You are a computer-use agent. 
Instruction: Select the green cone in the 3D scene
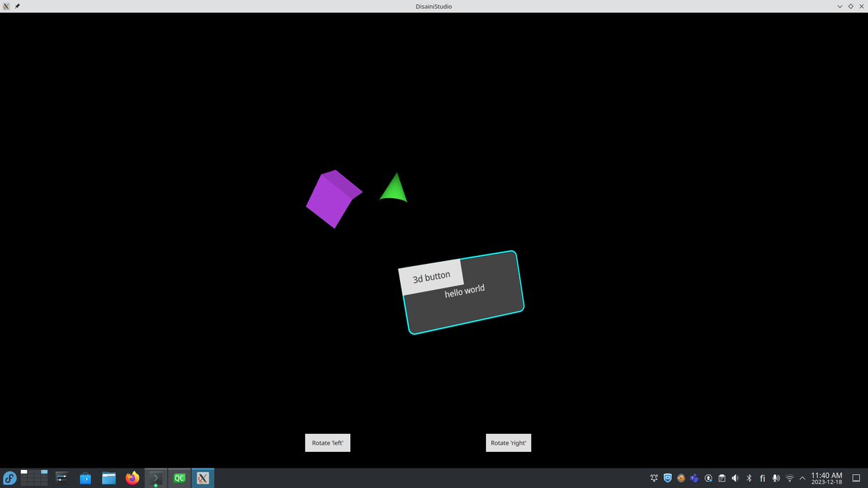coord(394,188)
